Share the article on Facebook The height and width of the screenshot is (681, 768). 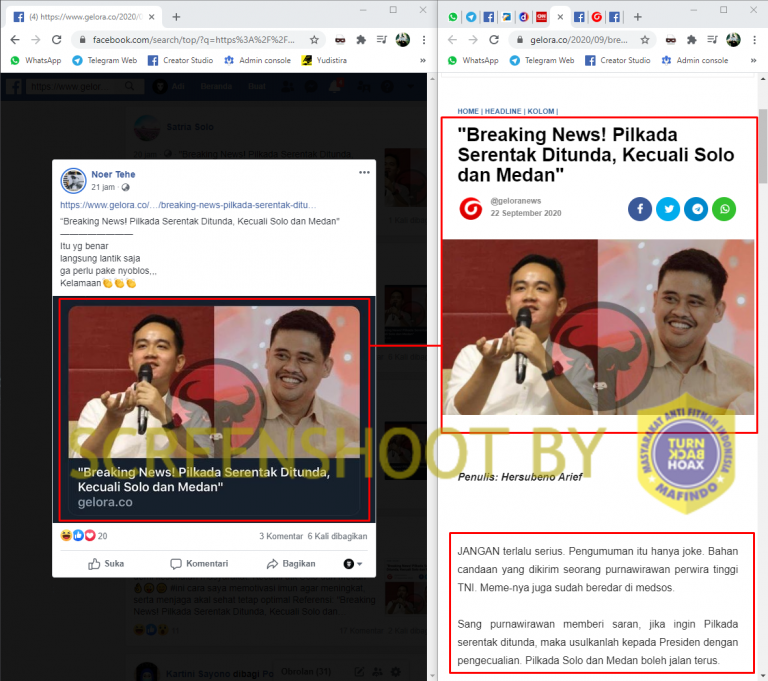[640, 209]
